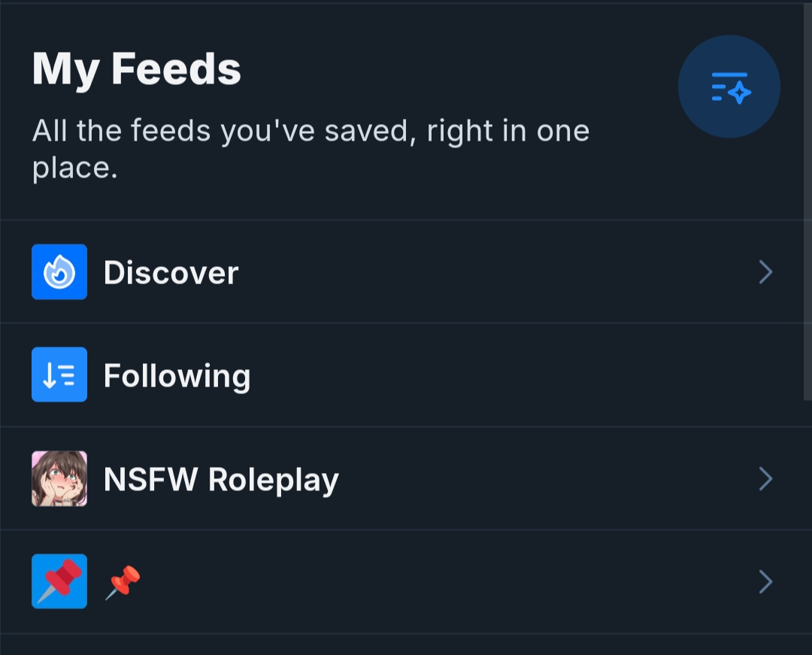Click the My Feeds heading
Screen dimensions: 812x655
click(136, 69)
